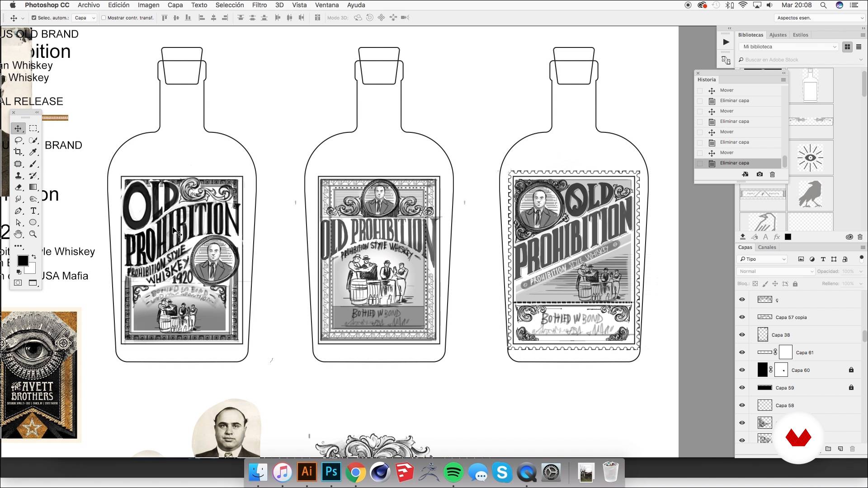Select last Eliminar capa history state
The image size is (868, 488).
coord(738,163)
